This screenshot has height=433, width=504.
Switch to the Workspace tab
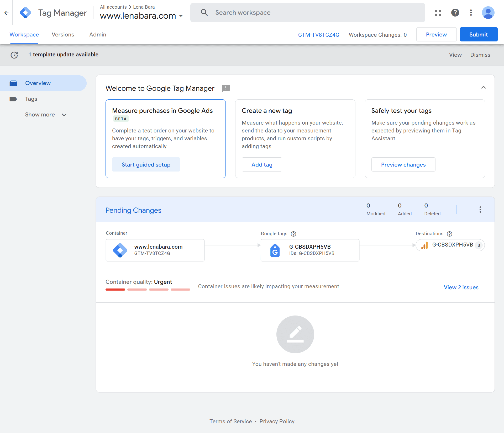24,35
